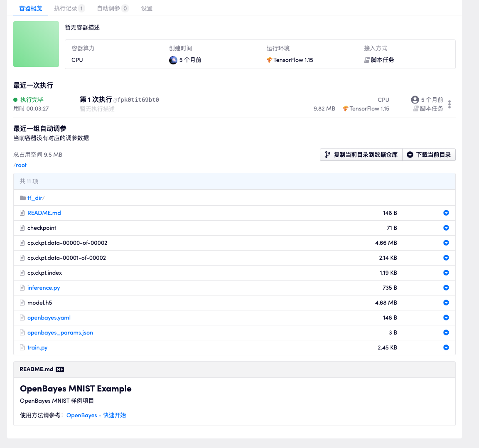Click download icon for openbayes.yaml
The width and height of the screenshot is (479, 448).
(x=446, y=318)
